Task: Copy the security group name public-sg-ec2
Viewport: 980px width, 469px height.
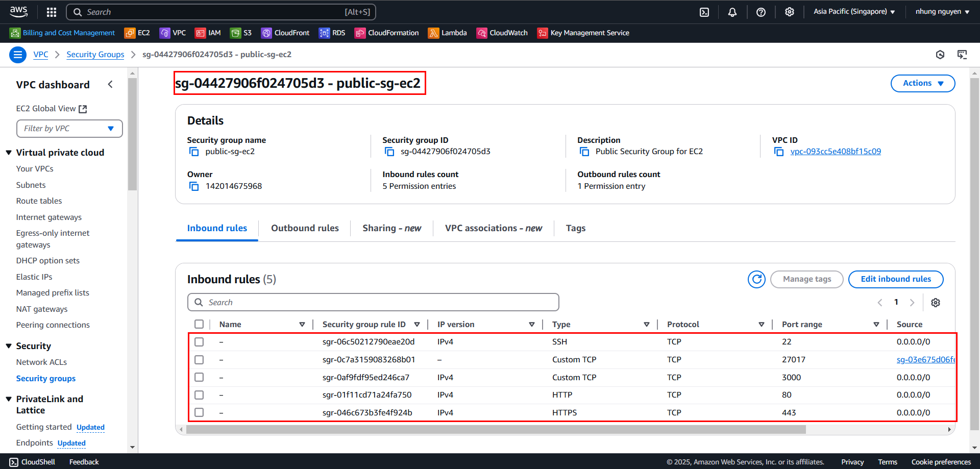Action: pos(194,152)
